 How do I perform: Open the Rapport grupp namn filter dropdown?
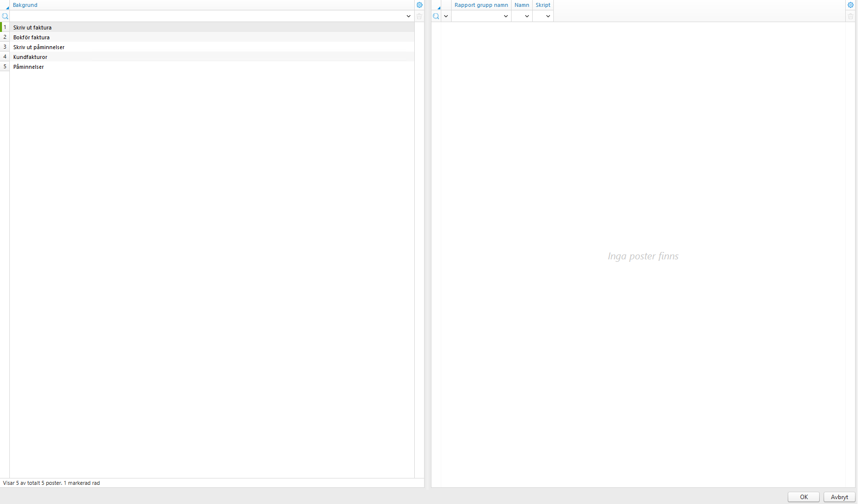(x=506, y=16)
